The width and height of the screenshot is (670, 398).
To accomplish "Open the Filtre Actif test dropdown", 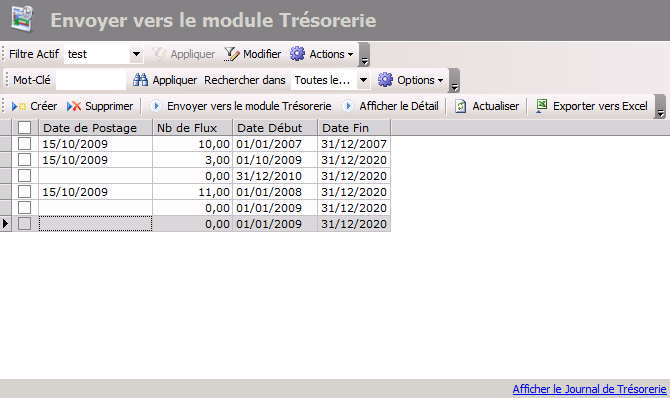I will [x=136, y=54].
